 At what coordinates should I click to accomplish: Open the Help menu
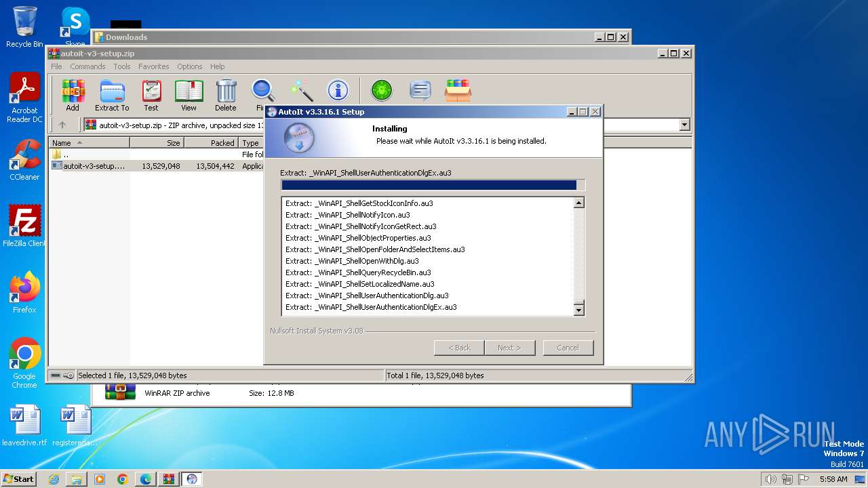[217, 66]
